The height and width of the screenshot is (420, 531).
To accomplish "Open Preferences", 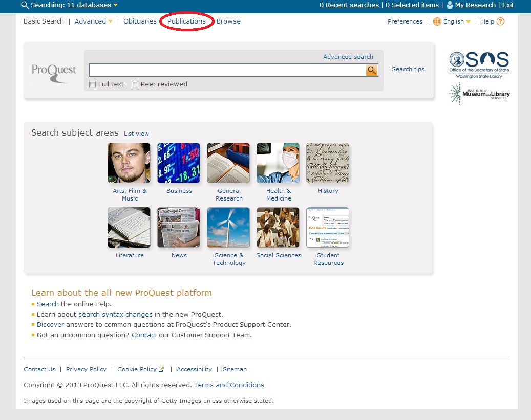I will click(405, 21).
